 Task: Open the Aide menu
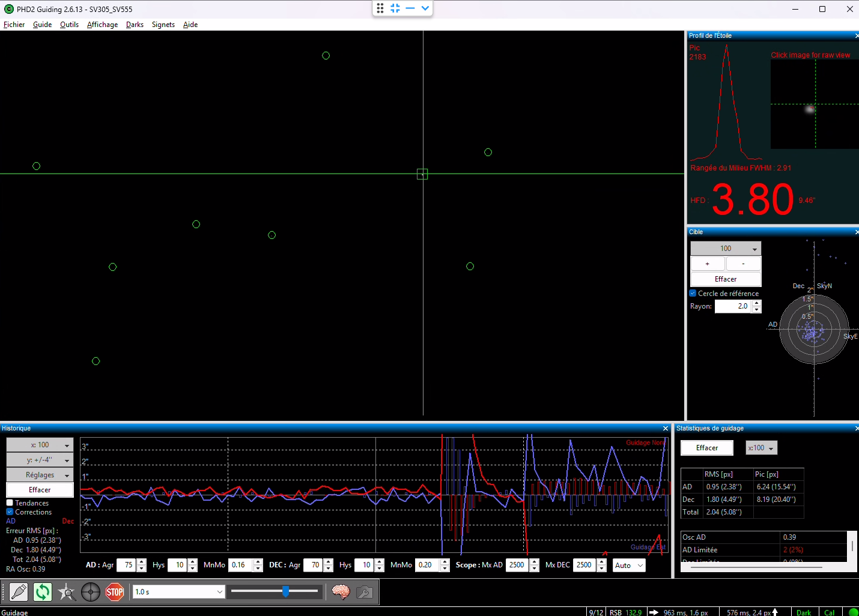pyautogui.click(x=190, y=25)
